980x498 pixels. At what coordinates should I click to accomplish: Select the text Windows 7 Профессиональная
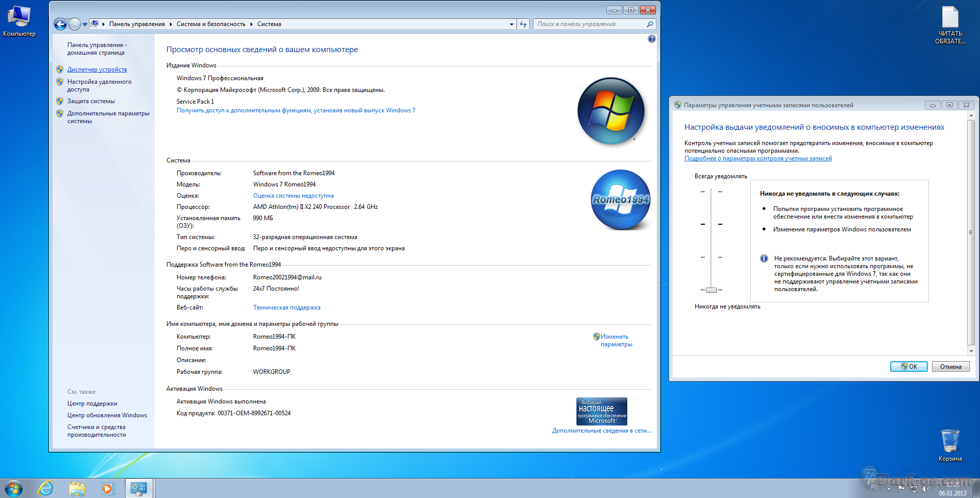click(x=220, y=78)
